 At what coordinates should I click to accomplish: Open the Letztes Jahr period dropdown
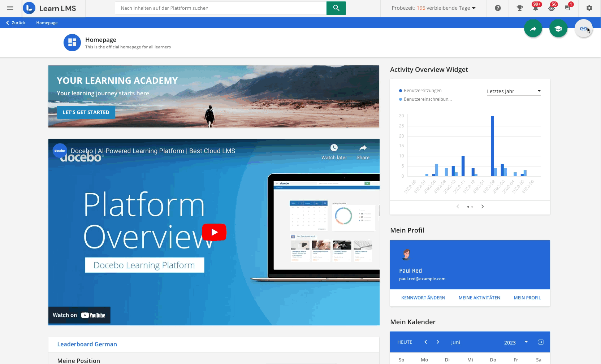click(x=514, y=91)
